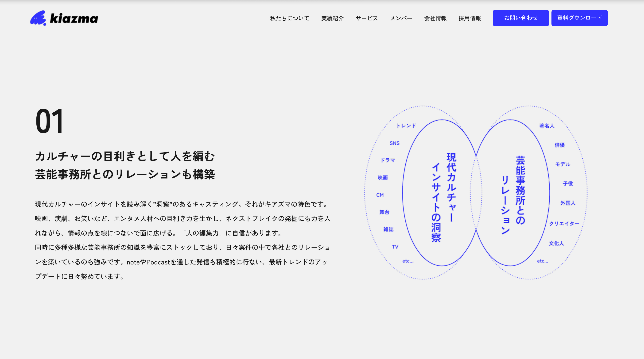Click the モデル label in the diagram

point(563,164)
